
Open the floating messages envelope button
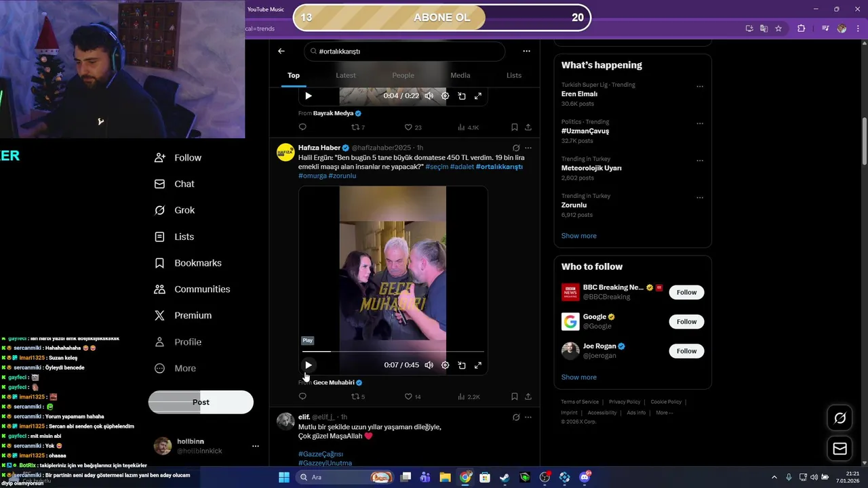840,449
